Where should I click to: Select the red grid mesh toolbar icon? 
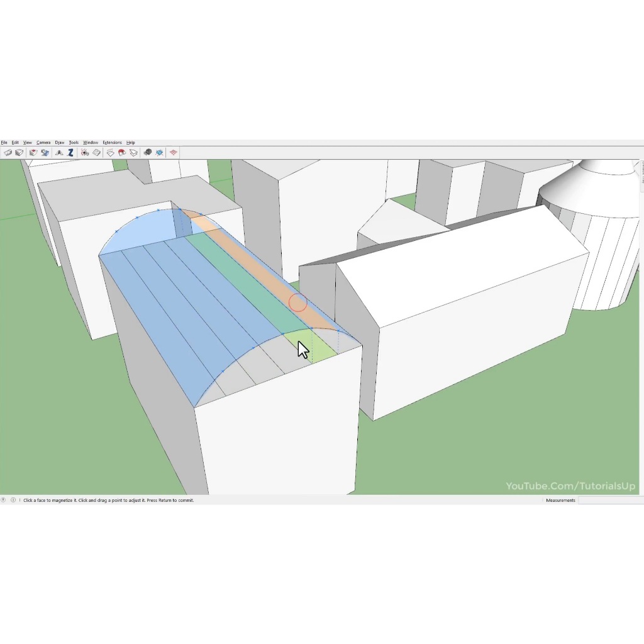pyautogui.click(x=174, y=153)
